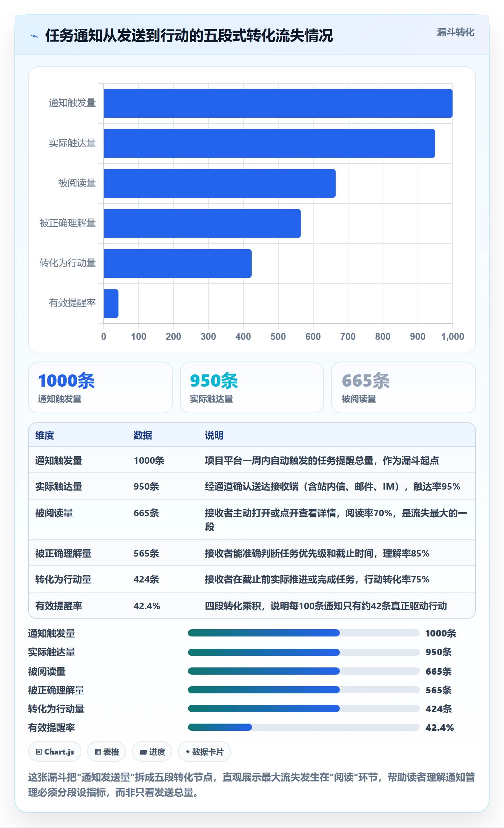Image resolution: width=504 pixels, height=828 pixels.
Task: Click the 500 tick on x-axis
Action: click(278, 337)
